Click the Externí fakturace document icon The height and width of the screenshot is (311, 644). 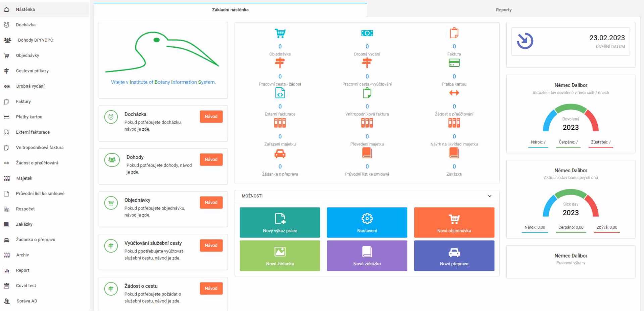pos(280,93)
